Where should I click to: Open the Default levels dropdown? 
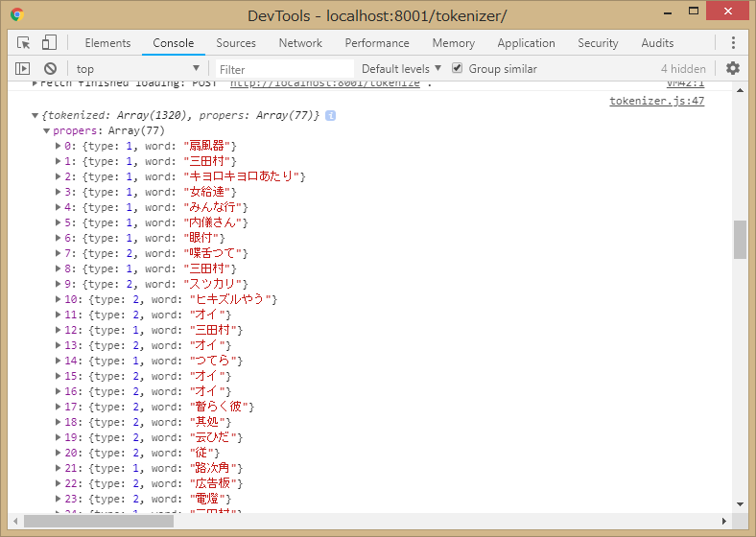point(401,69)
